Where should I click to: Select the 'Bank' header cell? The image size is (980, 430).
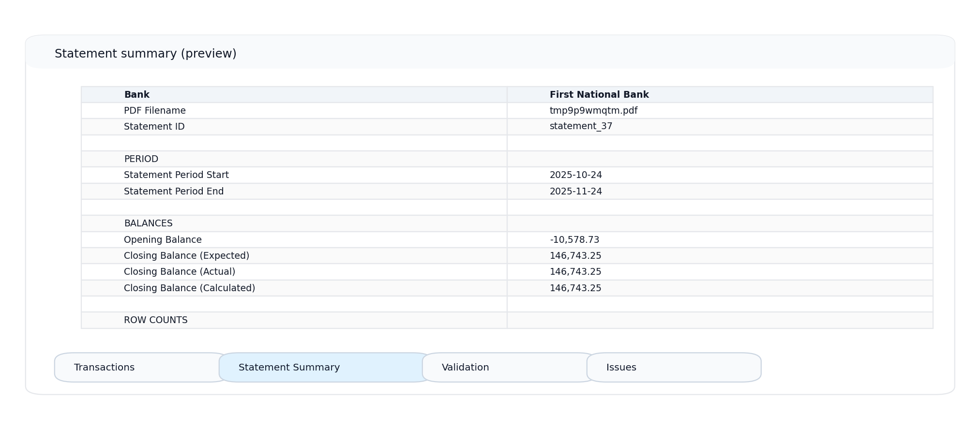click(294, 95)
